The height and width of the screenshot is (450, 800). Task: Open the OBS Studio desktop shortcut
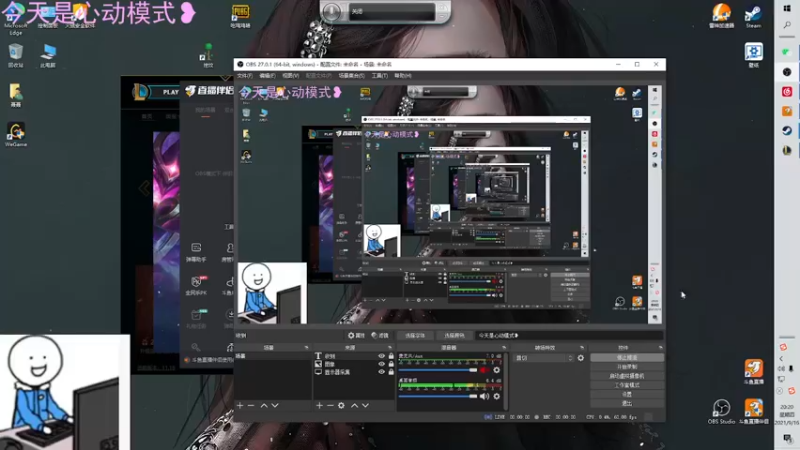tap(721, 412)
